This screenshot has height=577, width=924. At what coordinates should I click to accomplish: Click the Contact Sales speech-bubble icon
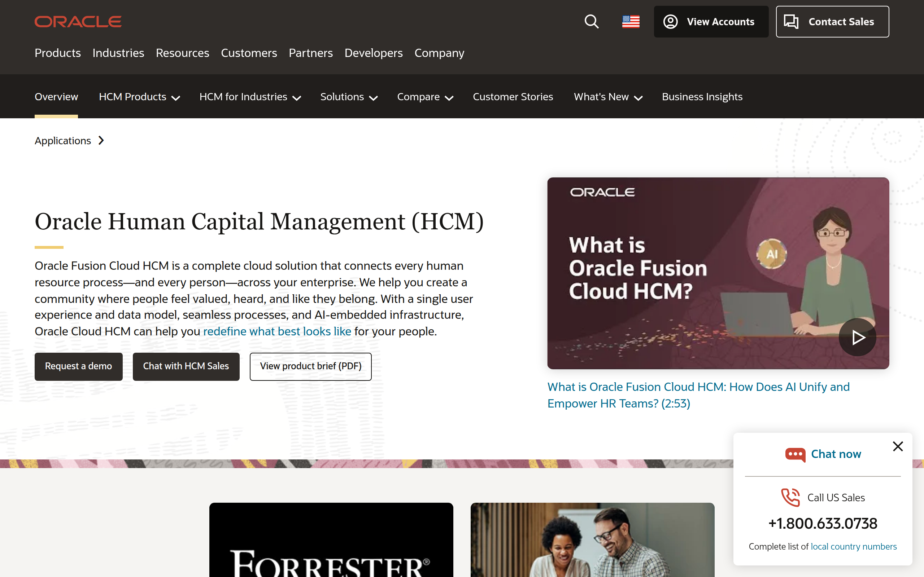click(792, 22)
